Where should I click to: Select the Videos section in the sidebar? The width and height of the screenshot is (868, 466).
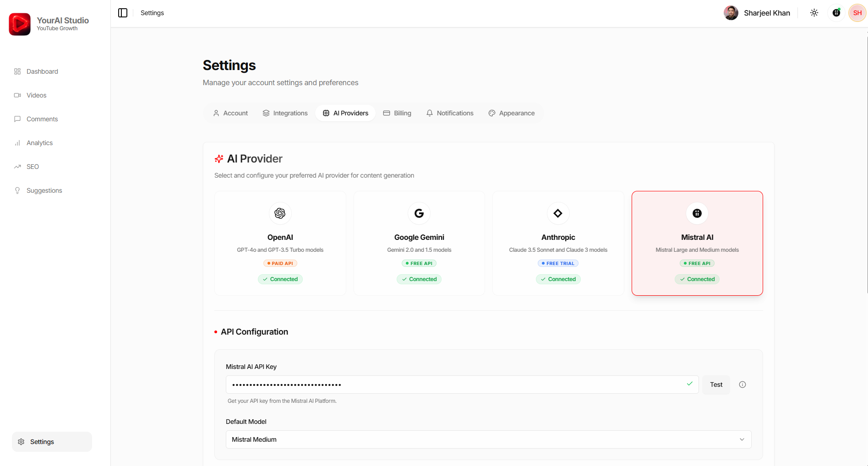pos(37,95)
